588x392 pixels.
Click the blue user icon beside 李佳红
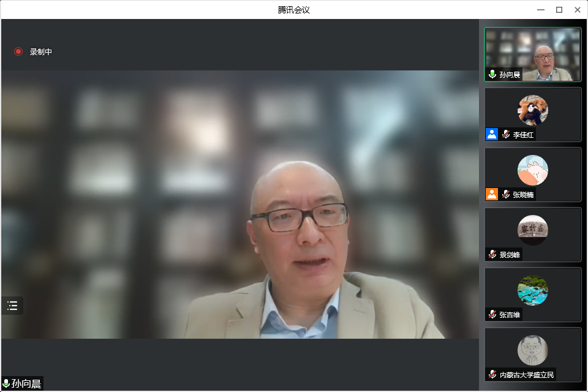pos(492,134)
